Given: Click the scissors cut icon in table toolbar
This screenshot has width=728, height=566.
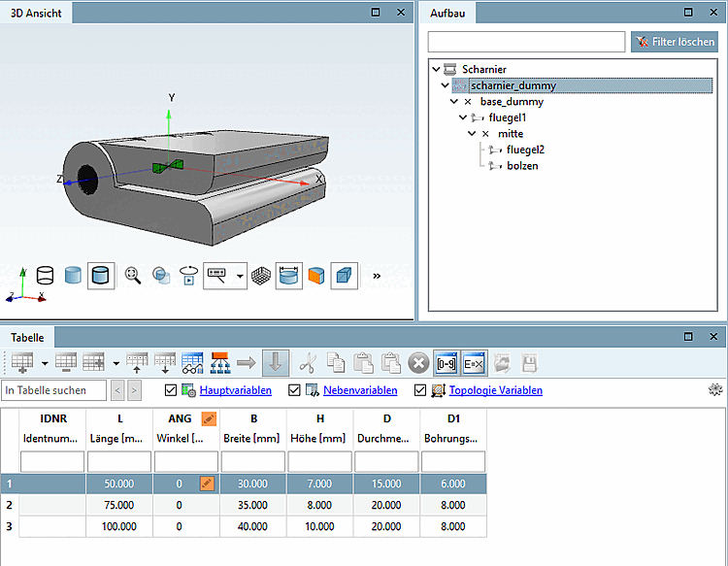Looking at the screenshot, I should click(307, 362).
